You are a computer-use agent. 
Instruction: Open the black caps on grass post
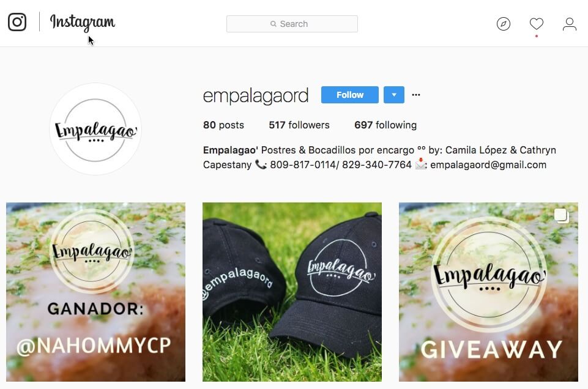[292, 292]
